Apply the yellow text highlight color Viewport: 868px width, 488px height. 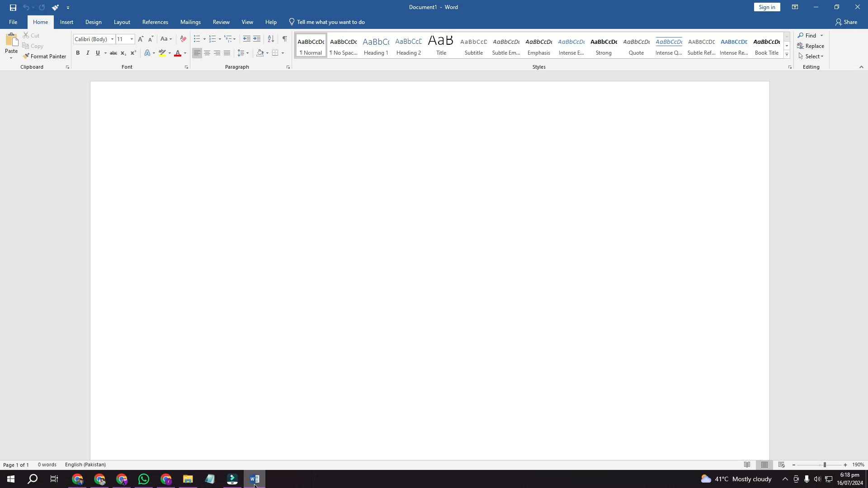[162, 53]
